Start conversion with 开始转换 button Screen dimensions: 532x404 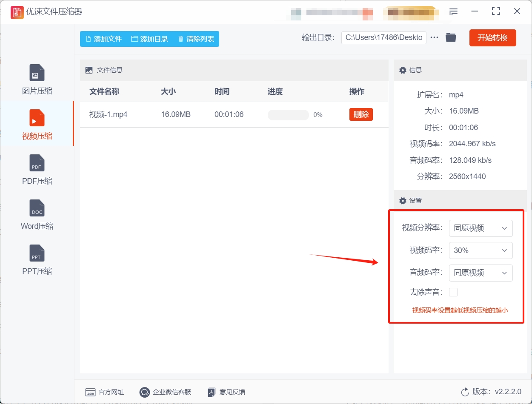point(492,38)
